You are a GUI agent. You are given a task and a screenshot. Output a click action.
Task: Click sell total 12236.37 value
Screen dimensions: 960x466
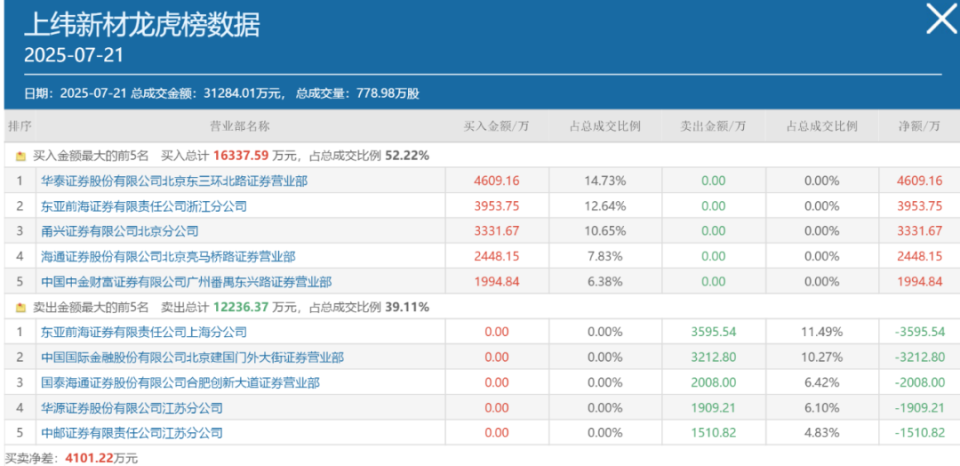point(241,307)
